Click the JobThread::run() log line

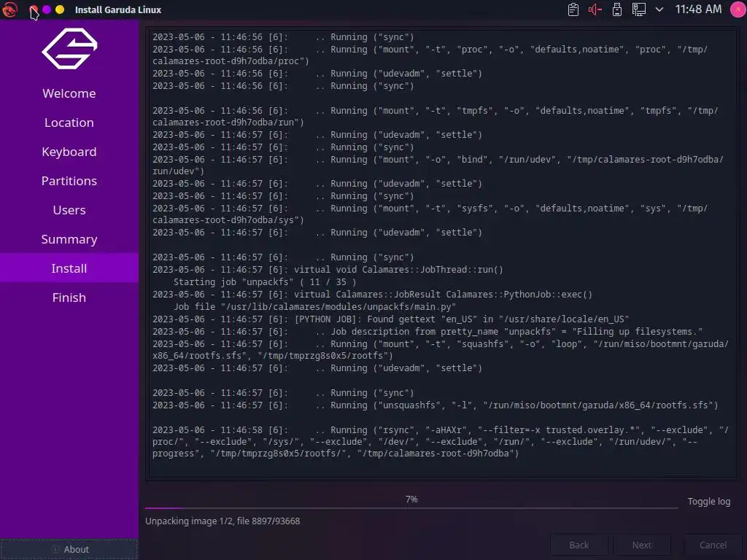[328, 270]
